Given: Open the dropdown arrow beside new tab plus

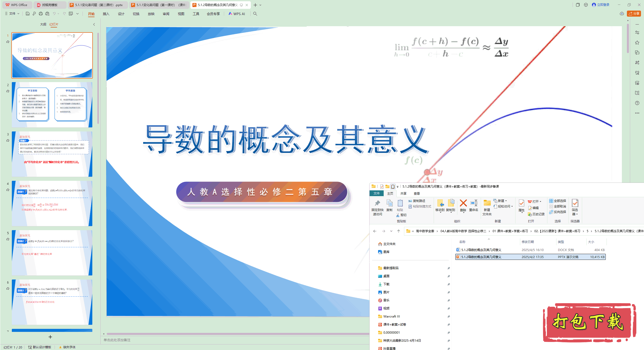Looking at the screenshot, I should 260,5.
